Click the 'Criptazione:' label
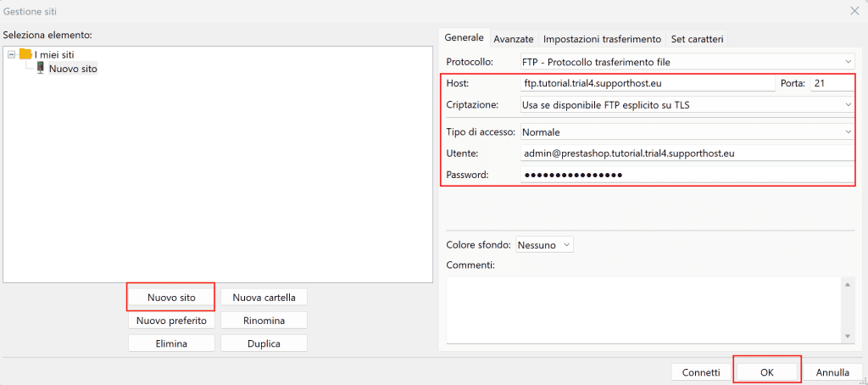This screenshot has height=385, width=868. point(472,104)
